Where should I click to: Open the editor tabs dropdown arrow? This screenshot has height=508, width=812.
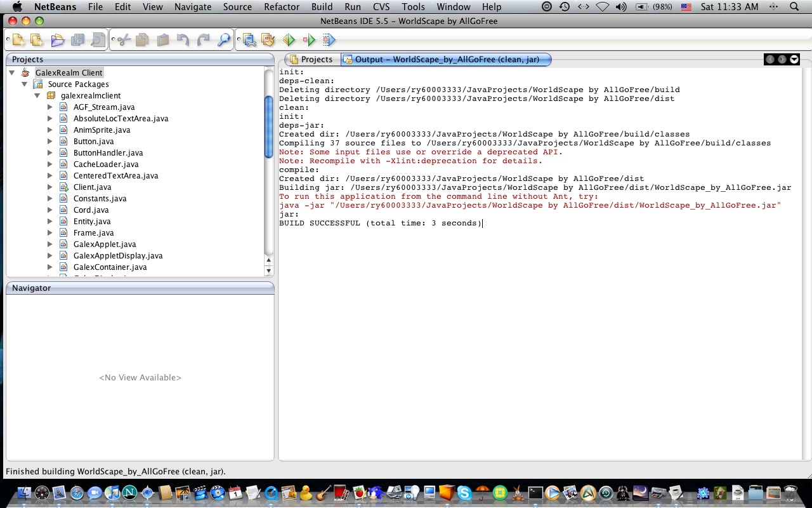(794, 59)
